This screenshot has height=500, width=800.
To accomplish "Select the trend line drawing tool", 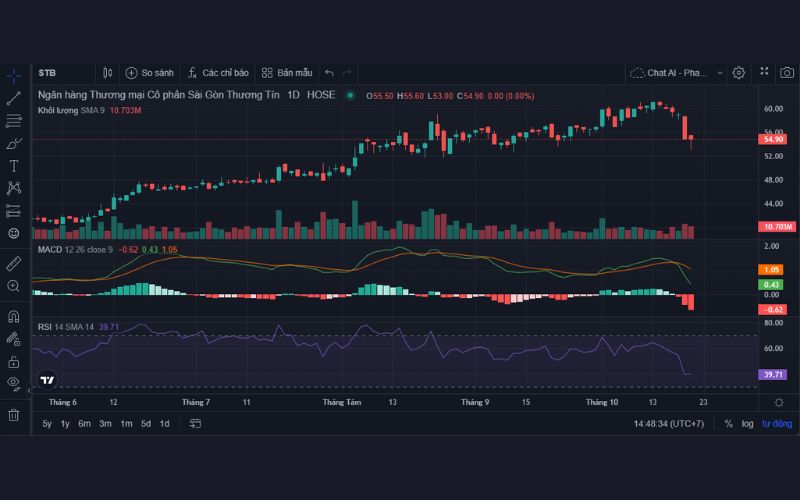I will click(x=14, y=98).
